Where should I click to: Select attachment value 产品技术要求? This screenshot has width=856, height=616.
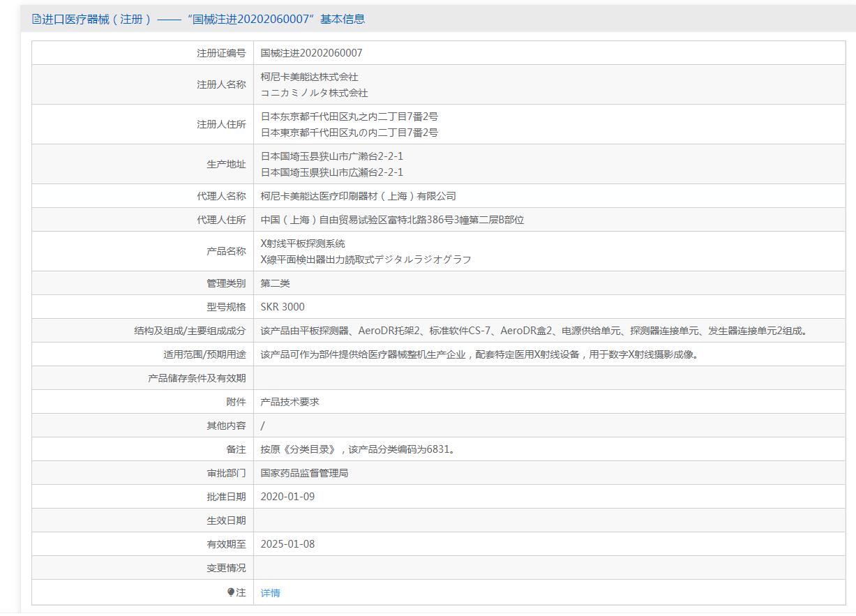(x=290, y=402)
